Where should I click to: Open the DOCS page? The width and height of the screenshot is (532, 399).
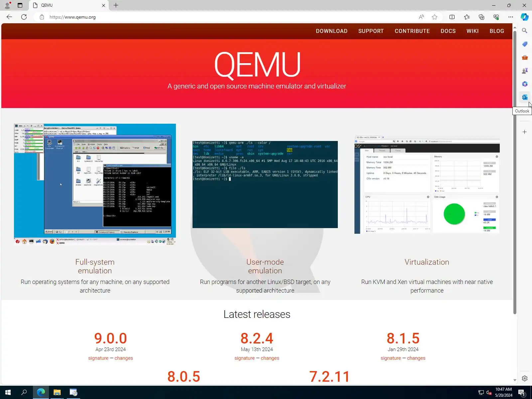tap(448, 31)
